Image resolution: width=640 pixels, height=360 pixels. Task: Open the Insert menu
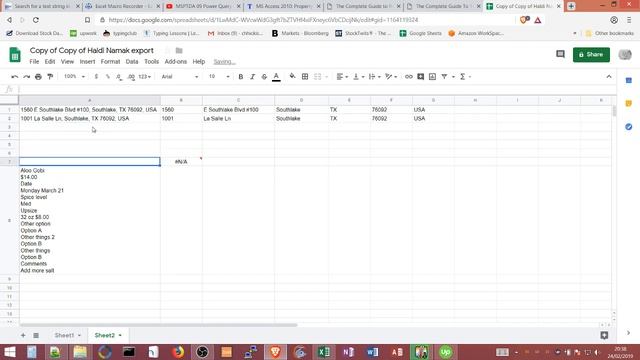pos(87,62)
